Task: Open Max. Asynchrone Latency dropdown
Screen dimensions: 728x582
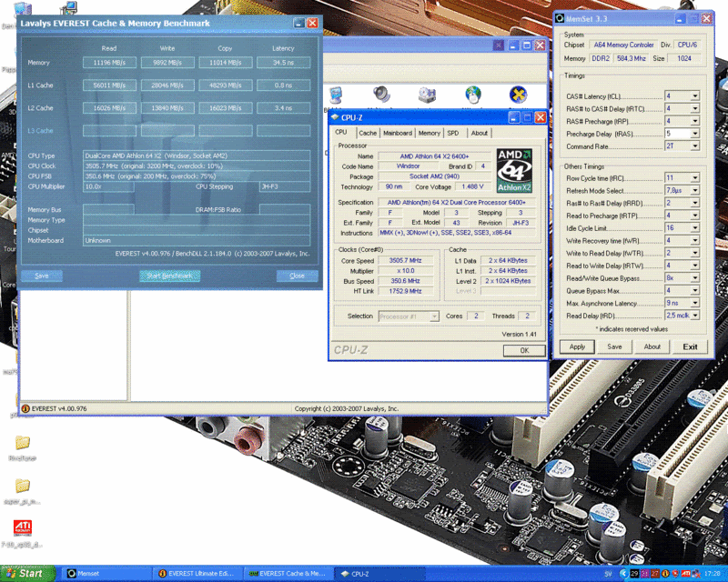Action: [x=694, y=303]
